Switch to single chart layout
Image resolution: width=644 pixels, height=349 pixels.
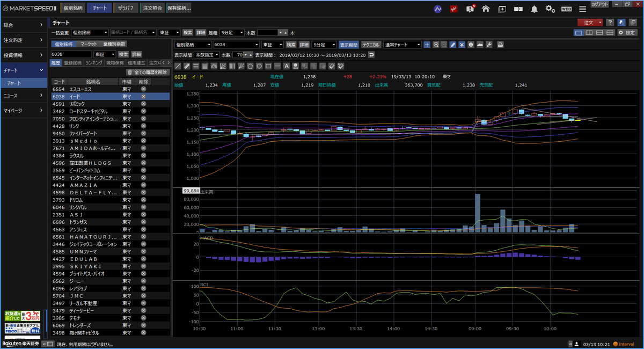tap(579, 33)
